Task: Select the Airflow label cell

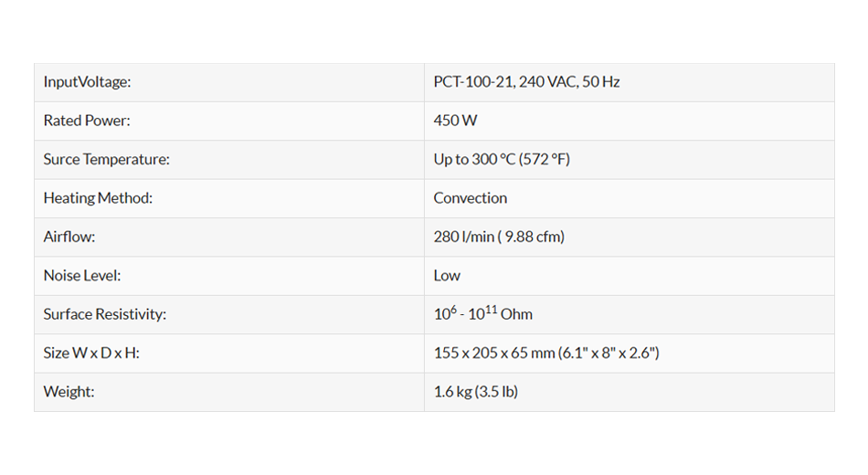Action: (x=69, y=237)
